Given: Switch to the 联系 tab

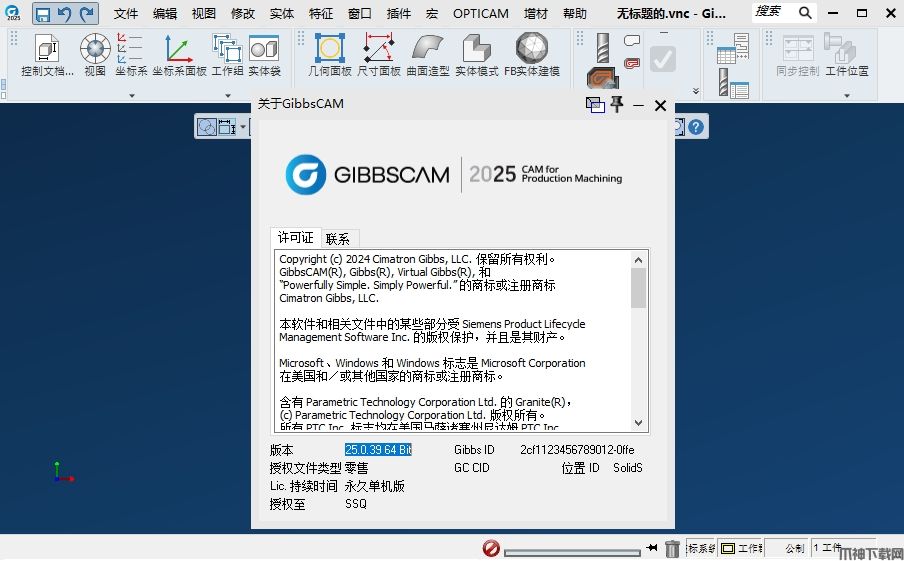Looking at the screenshot, I should (338, 239).
